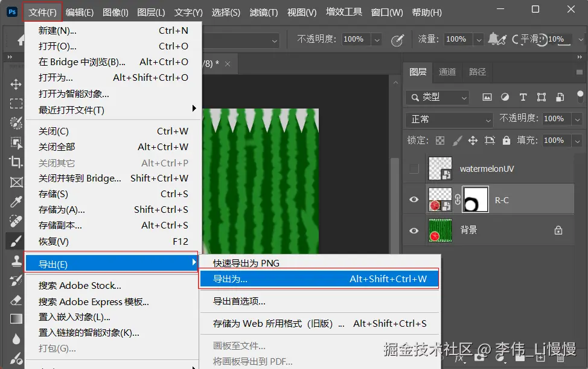Open the 滤镜(T) menu
The height and width of the screenshot is (369, 588).
pos(264,13)
